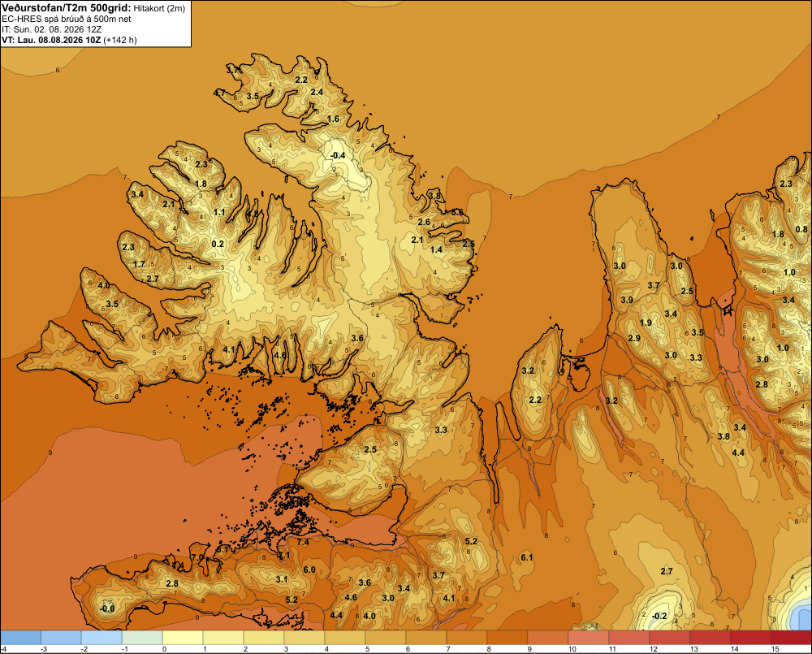Screen dimensions: 812x654
Task: Click the legend swatch between 7 and 8
Action: pos(467,638)
